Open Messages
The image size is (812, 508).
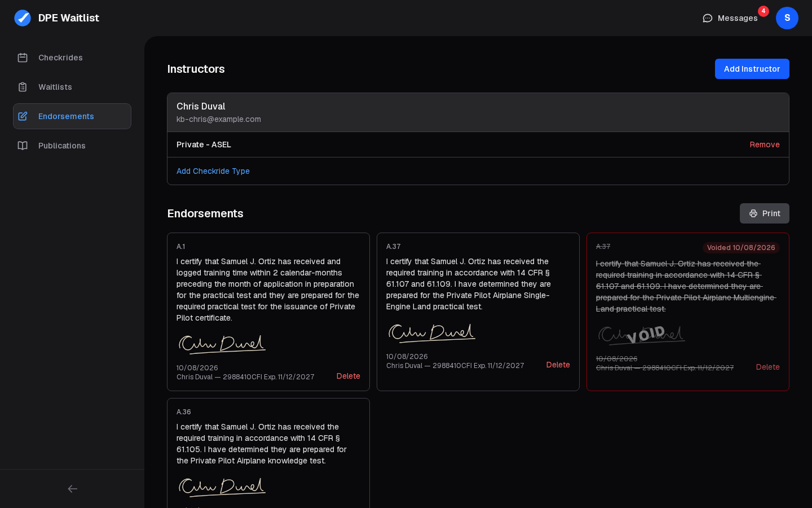730,18
